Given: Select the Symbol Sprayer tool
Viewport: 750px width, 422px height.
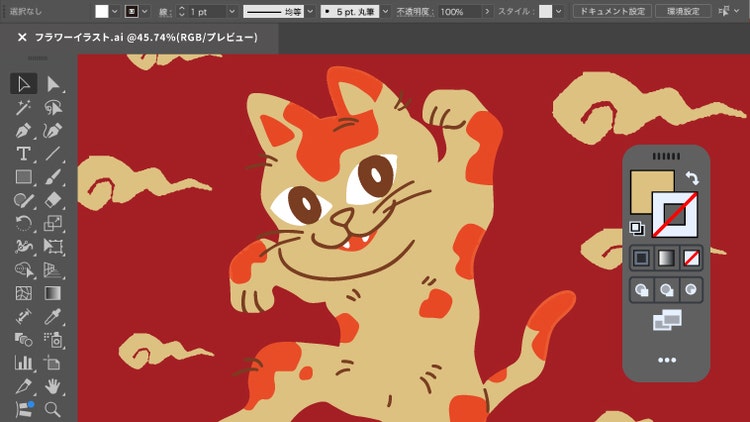Looking at the screenshot, I should [53, 340].
